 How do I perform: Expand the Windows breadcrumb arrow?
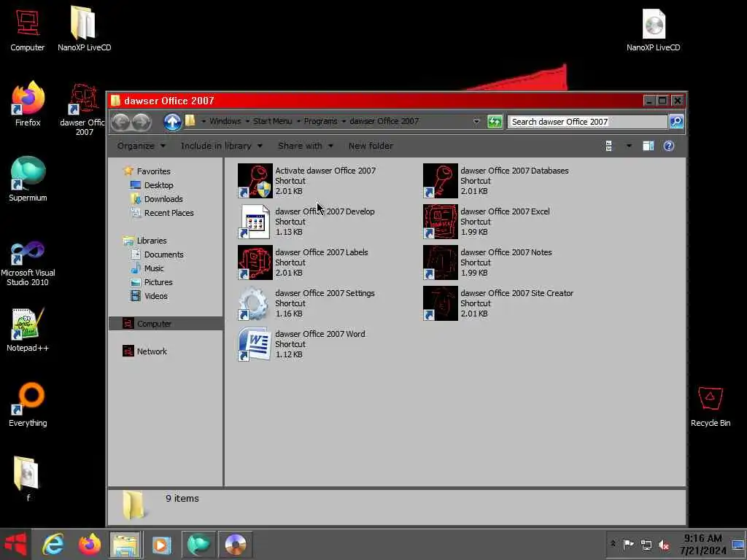(x=247, y=122)
